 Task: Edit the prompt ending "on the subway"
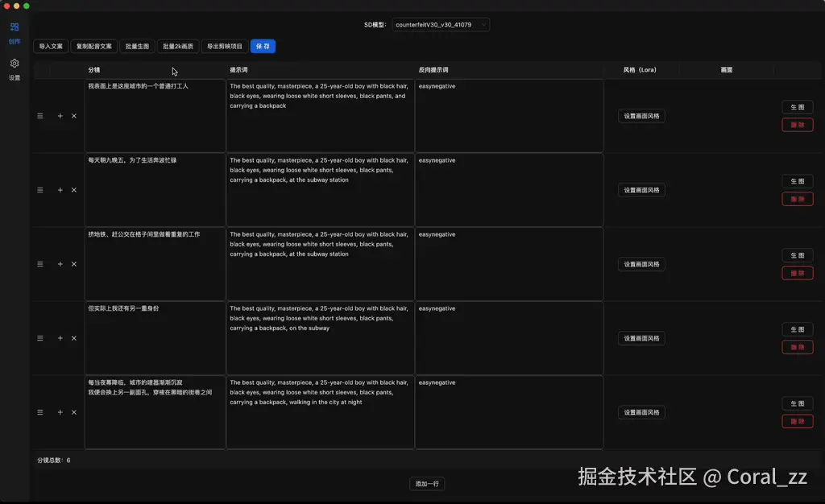tap(321, 338)
